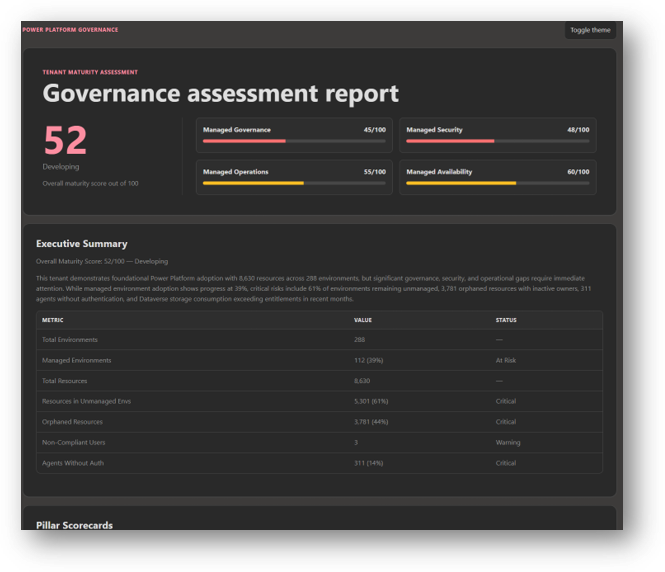Select the Agents Without Auth row label
The width and height of the screenshot is (665, 572).
(x=73, y=463)
